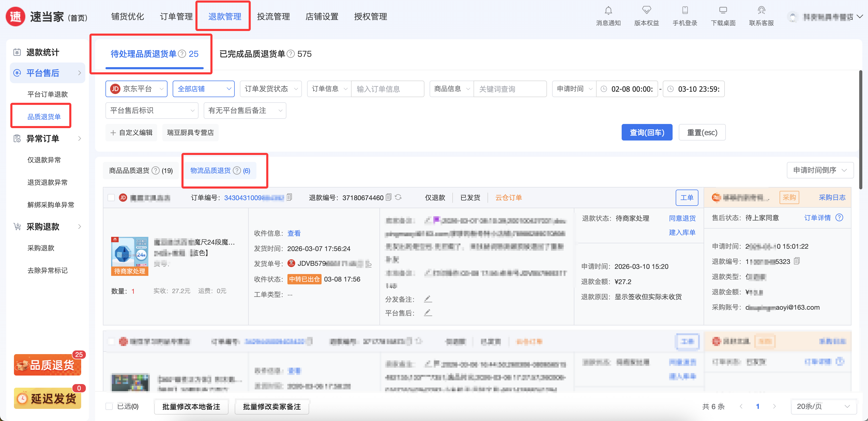Open the 20条/页 page size dropdown
The height and width of the screenshot is (421, 868).
[823, 406]
